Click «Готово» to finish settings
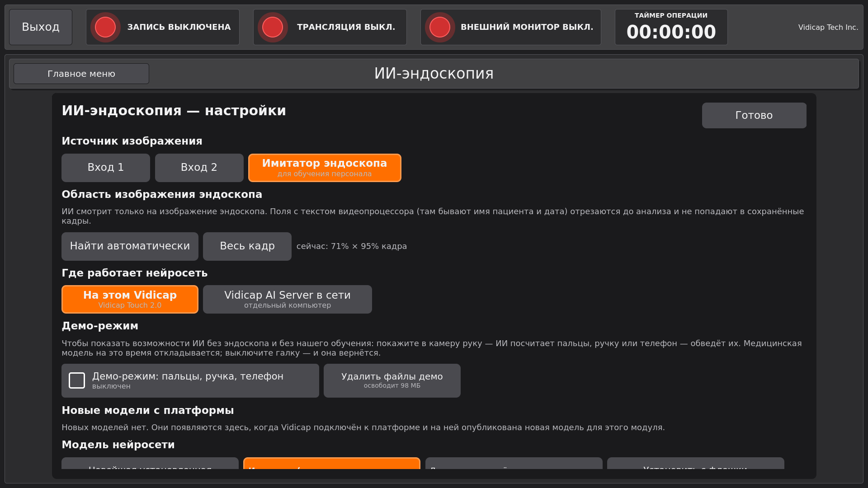Viewport: 868px width, 488px height. tap(754, 115)
